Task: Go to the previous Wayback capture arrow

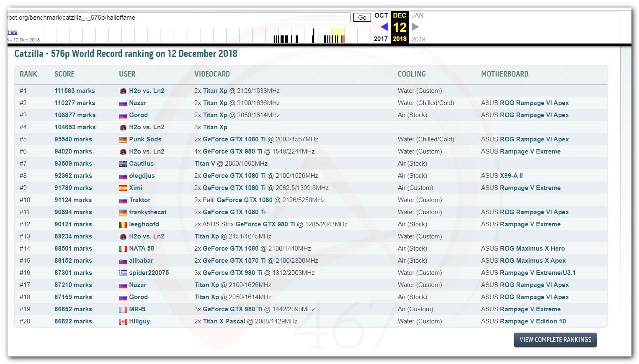Action: tap(384, 27)
